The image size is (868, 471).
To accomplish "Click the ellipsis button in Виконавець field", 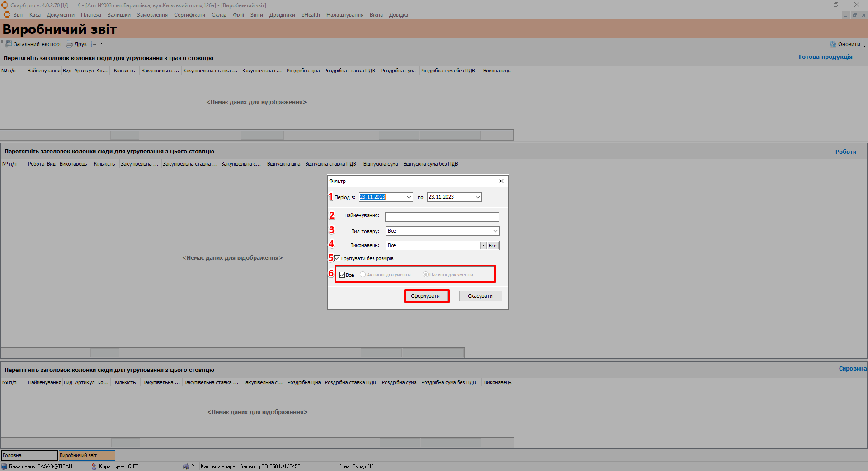I will coord(483,245).
